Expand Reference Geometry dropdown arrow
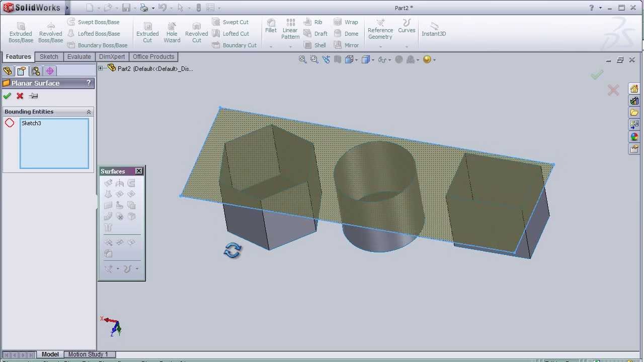The image size is (644, 362). 380,47
